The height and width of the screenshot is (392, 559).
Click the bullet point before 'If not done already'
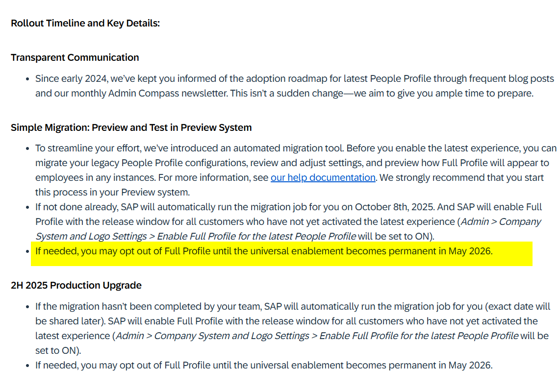tap(27, 207)
